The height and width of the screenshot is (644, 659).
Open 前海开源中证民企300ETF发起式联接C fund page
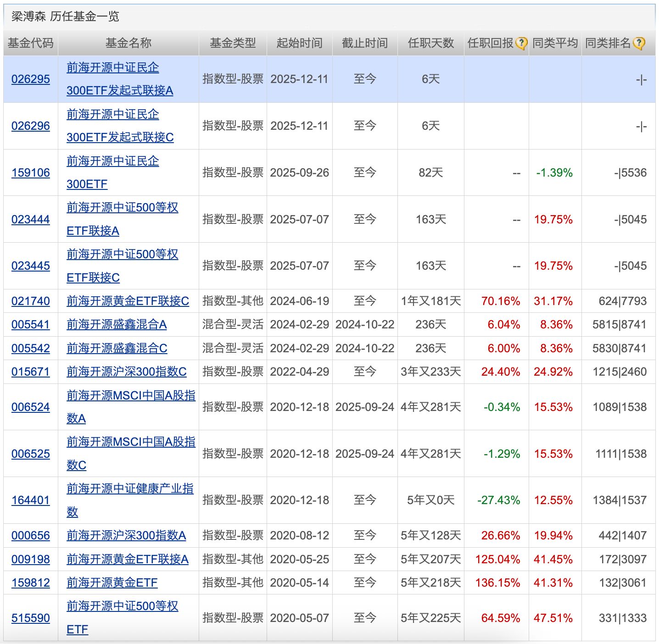coord(120,126)
